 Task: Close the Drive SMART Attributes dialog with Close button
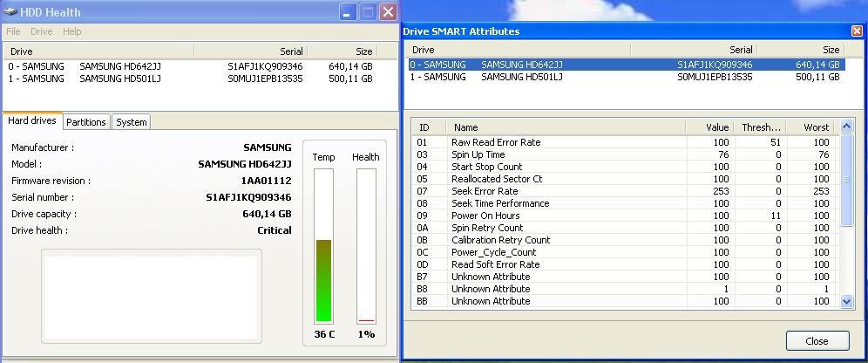pos(817,341)
